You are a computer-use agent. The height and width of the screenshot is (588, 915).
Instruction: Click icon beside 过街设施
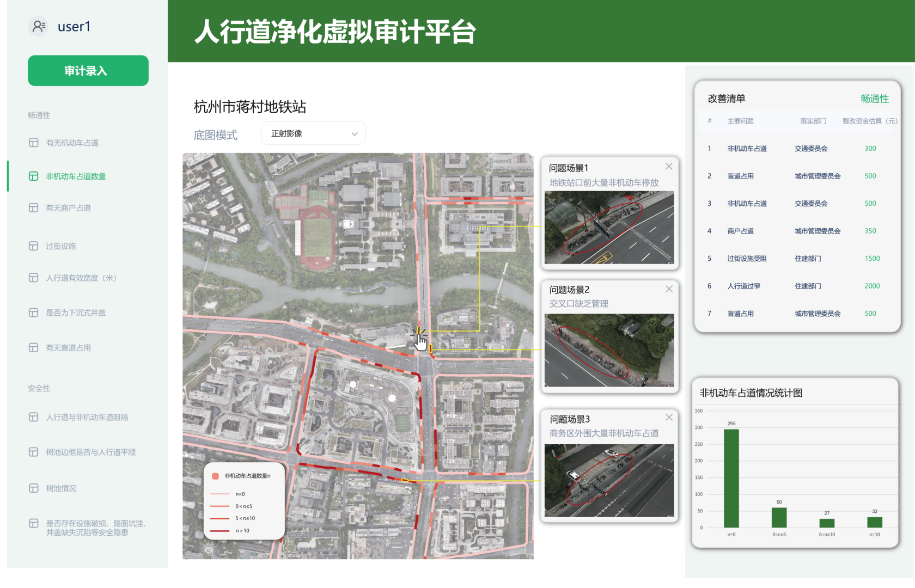point(34,246)
